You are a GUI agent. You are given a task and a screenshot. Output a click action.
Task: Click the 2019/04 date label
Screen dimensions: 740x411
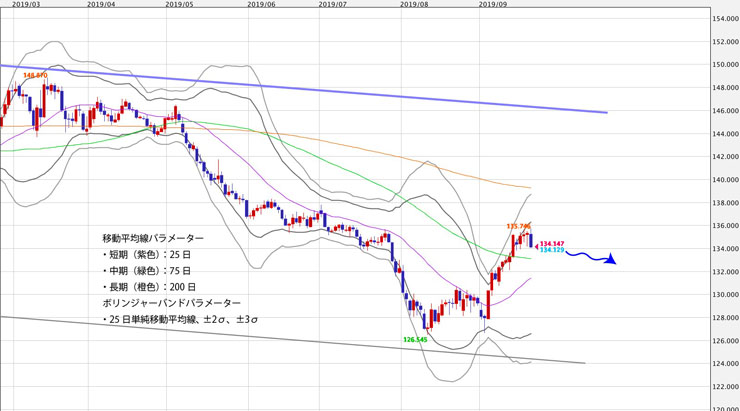(101, 4)
